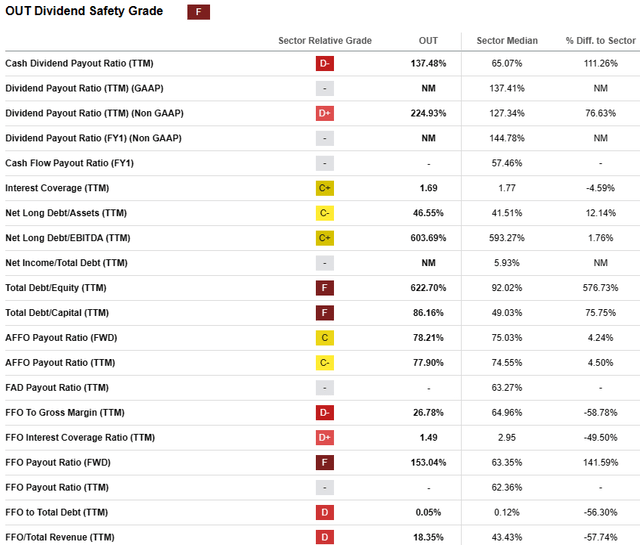Click the F grade for Total Debt/Capital
The image size is (640, 545).
click(x=324, y=312)
